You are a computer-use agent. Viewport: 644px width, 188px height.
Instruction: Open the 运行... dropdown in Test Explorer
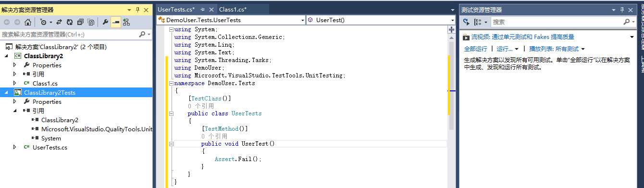(508, 49)
